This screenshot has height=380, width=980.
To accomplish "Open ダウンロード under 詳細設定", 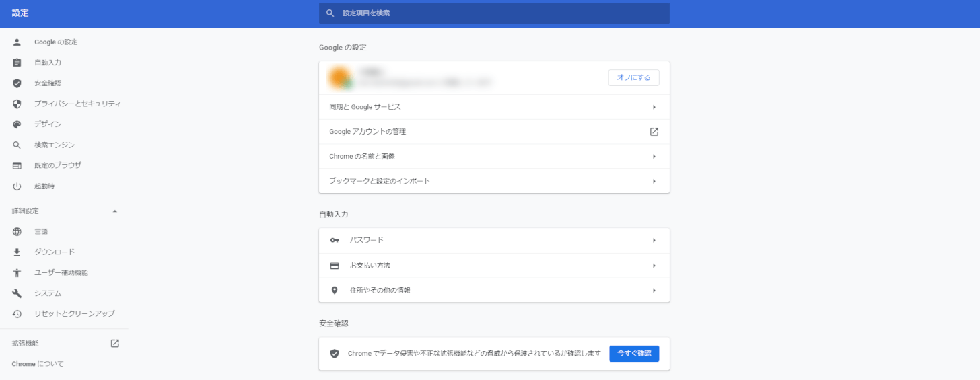I will tap(55, 252).
